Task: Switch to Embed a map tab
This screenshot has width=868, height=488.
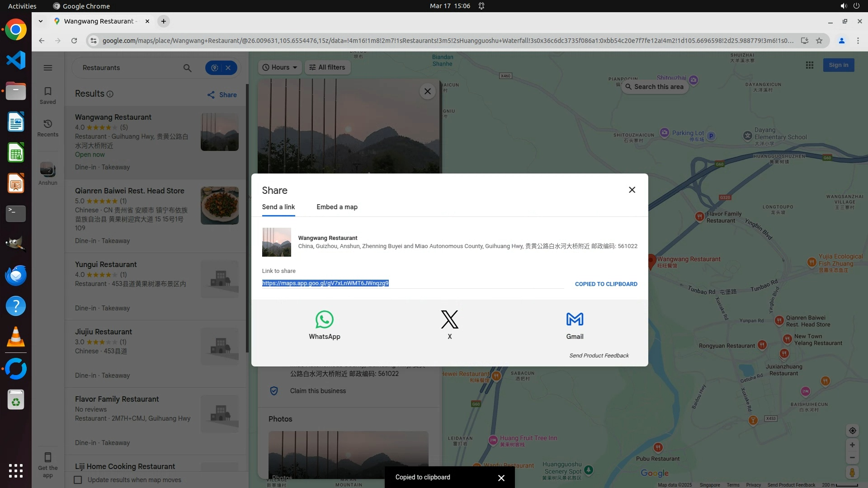Action: (x=337, y=207)
